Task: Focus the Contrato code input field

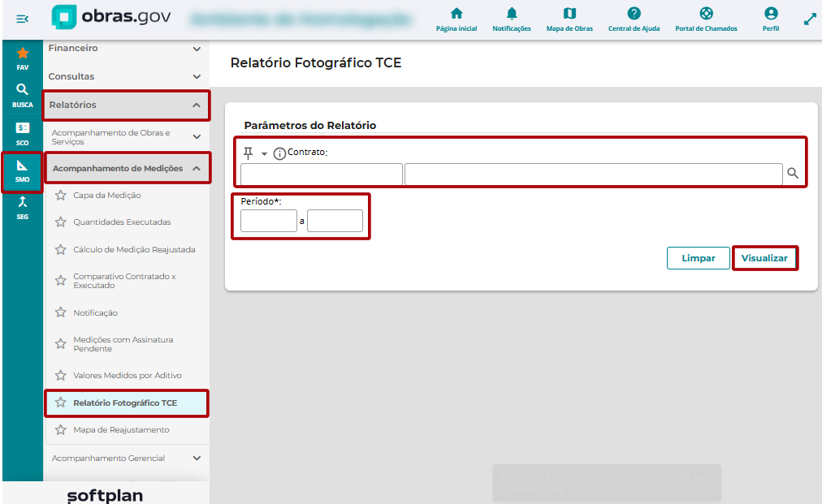Action: click(x=322, y=174)
